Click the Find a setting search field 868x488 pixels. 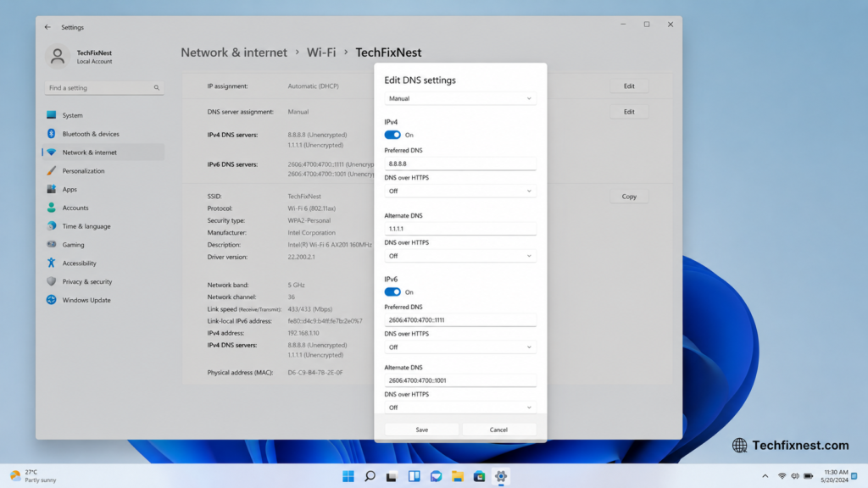[104, 88]
